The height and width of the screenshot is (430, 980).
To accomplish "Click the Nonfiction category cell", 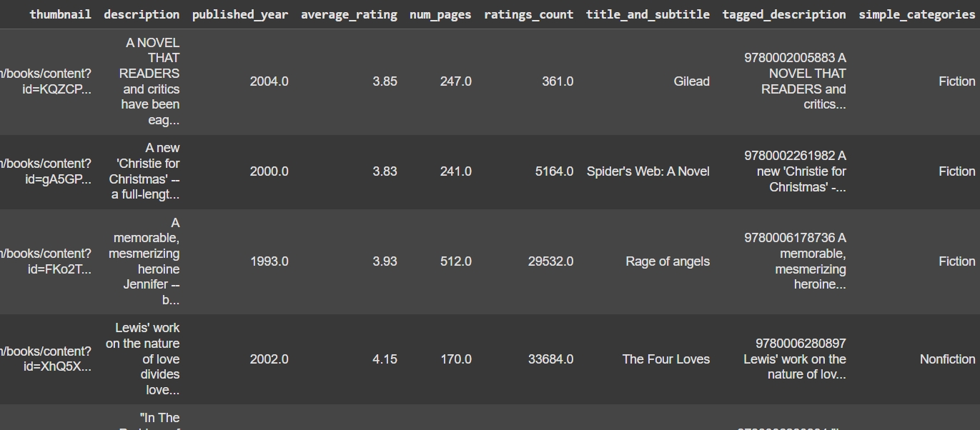I will coord(947,359).
